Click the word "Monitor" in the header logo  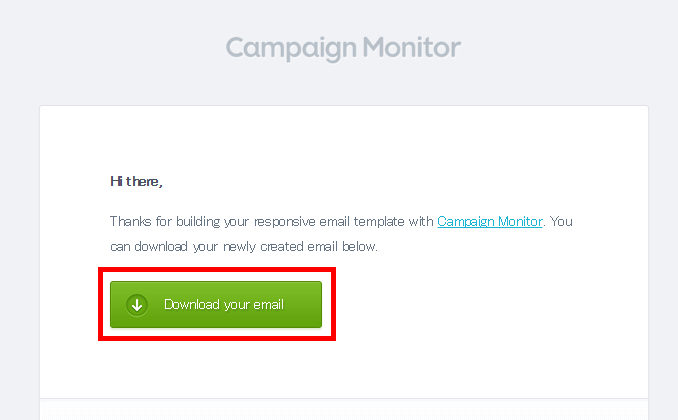[411, 47]
